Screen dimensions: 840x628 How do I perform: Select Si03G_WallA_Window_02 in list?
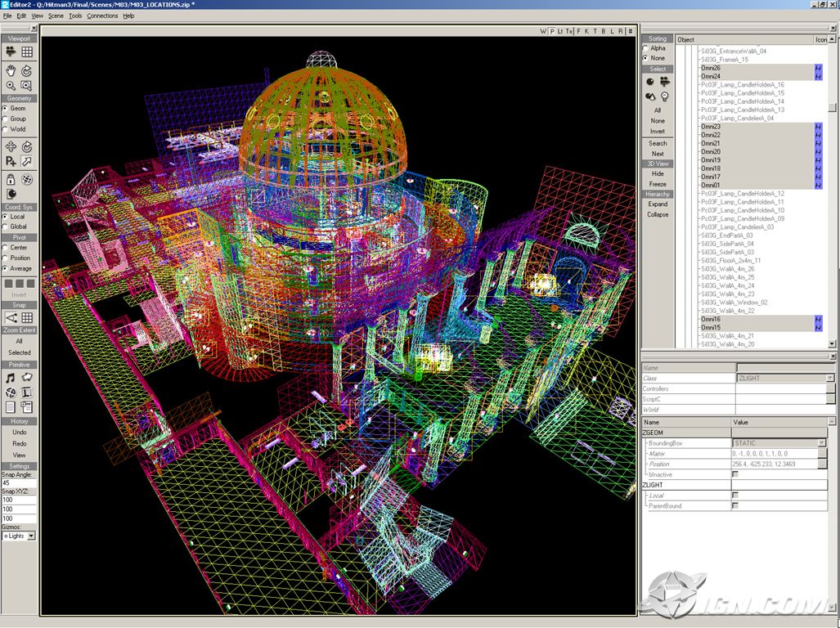click(734, 303)
